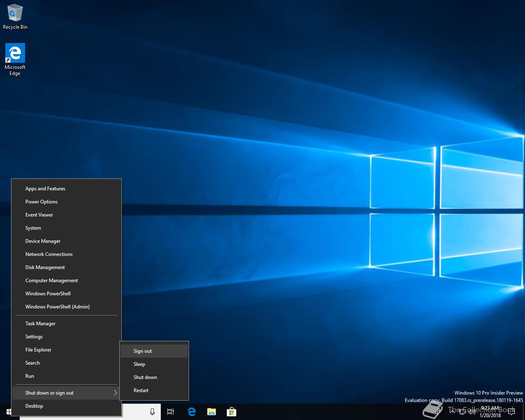
Task: Open Task View from the taskbar
Action: [171, 412]
